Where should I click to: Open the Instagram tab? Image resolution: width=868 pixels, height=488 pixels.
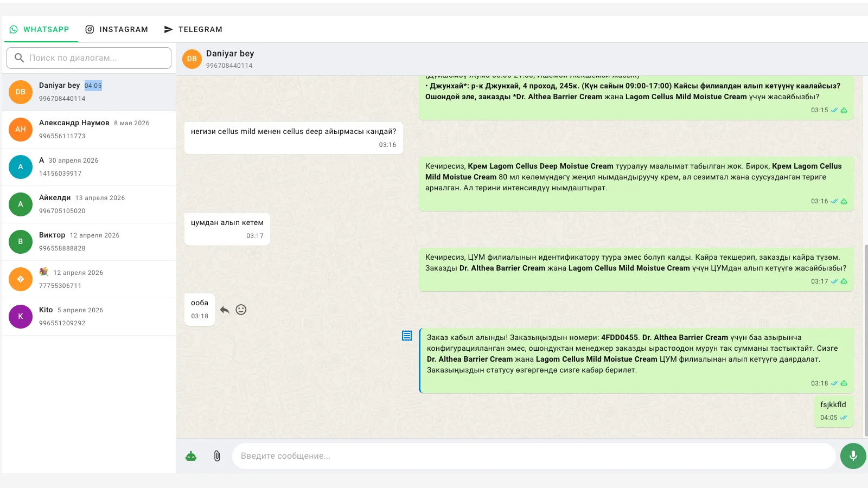(x=117, y=29)
